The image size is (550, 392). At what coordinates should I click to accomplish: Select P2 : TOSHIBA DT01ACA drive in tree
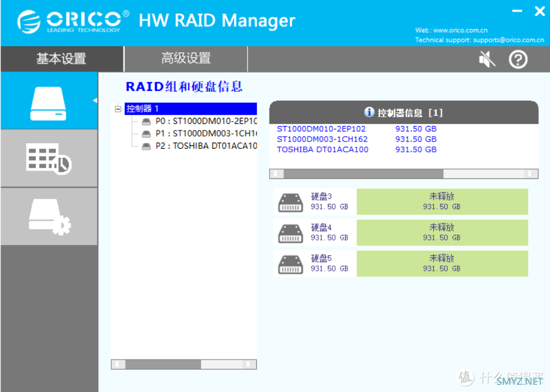click(206, 146)
